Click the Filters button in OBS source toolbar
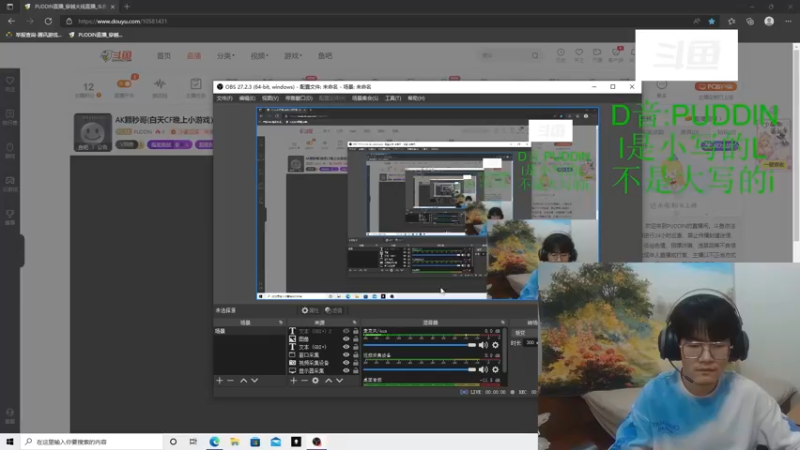Screen dimensions: 800x450 click(334, 310)
